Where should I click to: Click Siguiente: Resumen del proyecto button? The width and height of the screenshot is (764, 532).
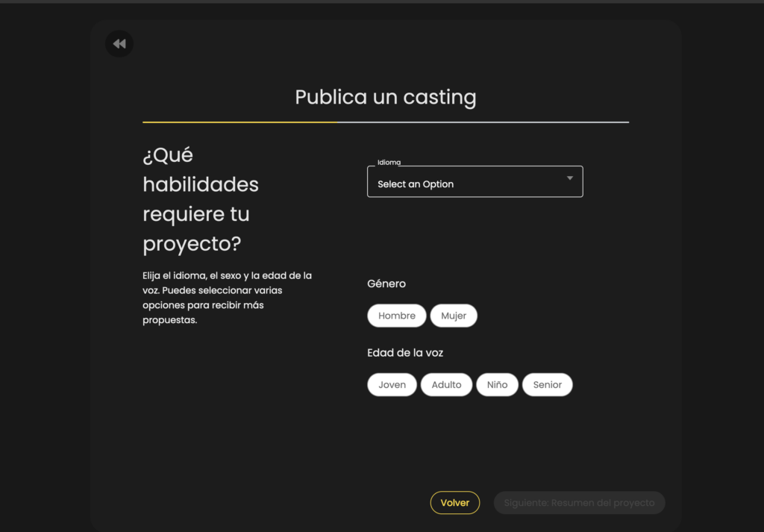[579, 503]
